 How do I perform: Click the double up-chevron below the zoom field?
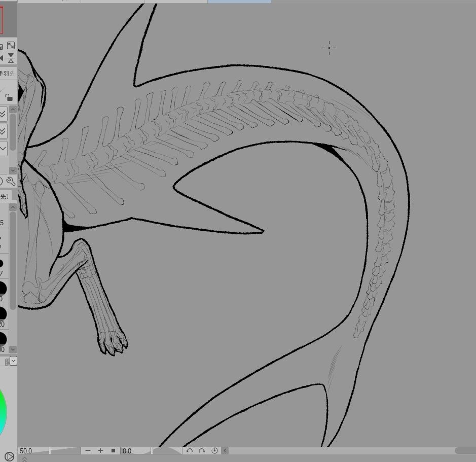[25, 459]
